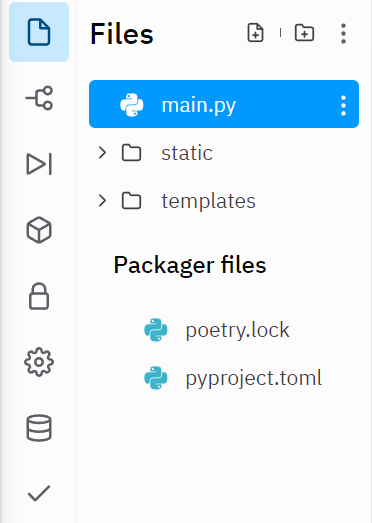This screenshot has height=523, width=372.
Task: Open the Packages cube sidebar icon
Action: (39, 230)
